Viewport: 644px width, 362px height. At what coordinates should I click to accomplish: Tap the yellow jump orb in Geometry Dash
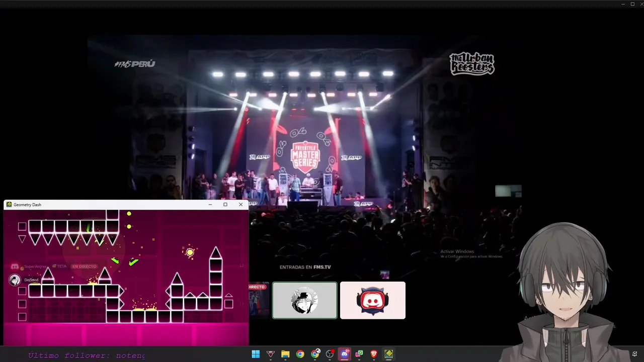point(190,252)
